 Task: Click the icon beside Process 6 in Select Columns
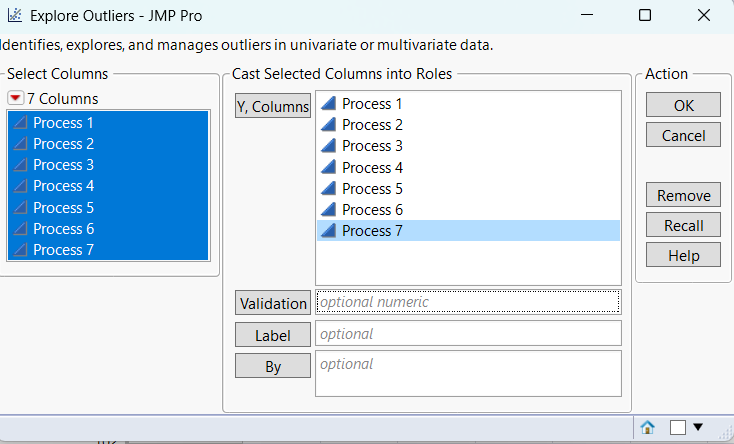click(20, 229)
